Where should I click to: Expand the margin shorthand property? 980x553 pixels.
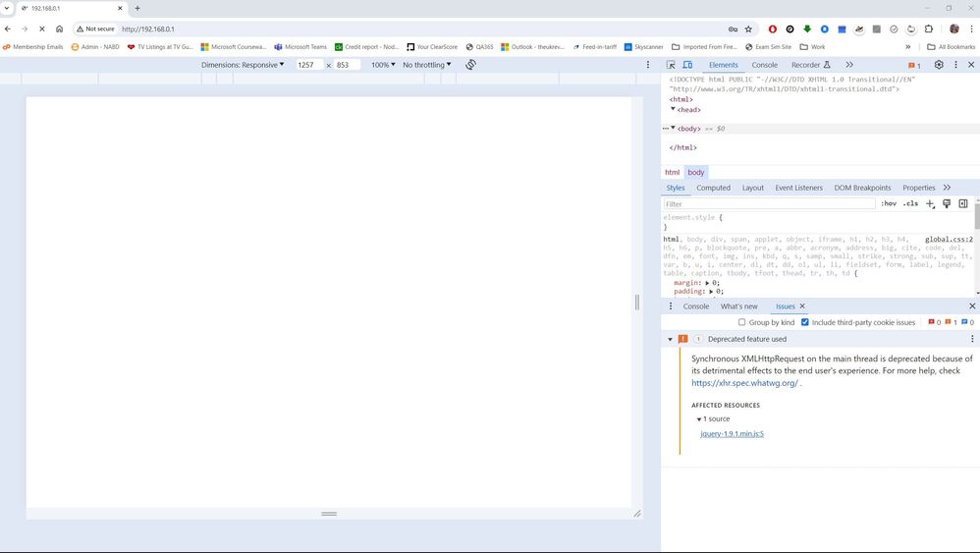707,283
